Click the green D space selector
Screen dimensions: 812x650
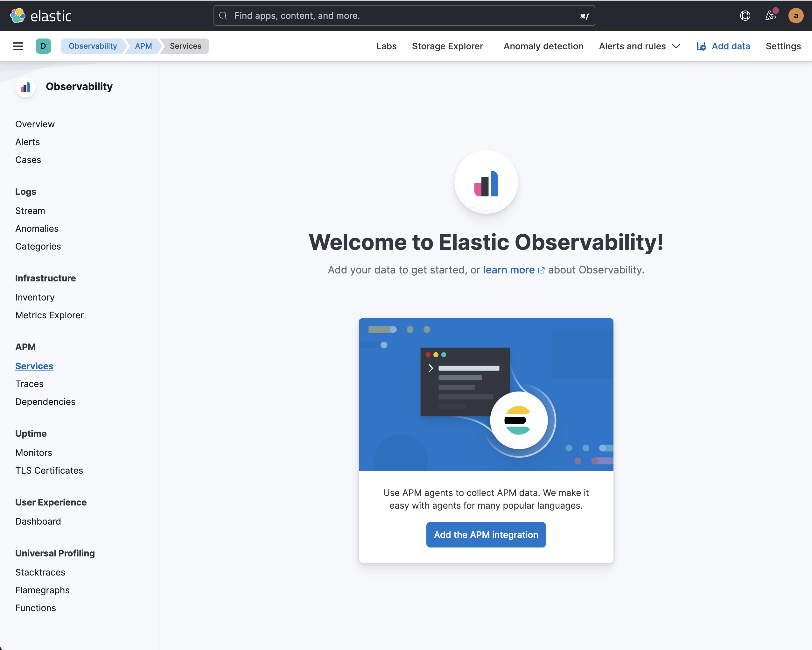point(43,46)
